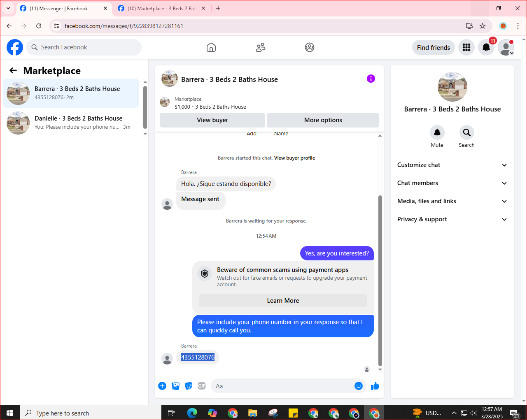Viewport: 527px width, 420px height.
Task: Click the conversation list scrollbar
Action: [x=145, y=107]
